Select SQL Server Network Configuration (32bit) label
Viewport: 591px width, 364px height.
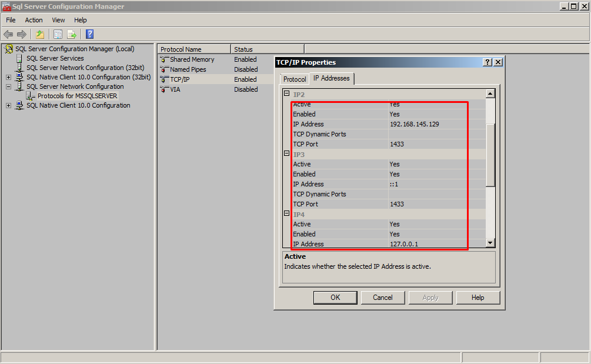[x=85, y=68]
